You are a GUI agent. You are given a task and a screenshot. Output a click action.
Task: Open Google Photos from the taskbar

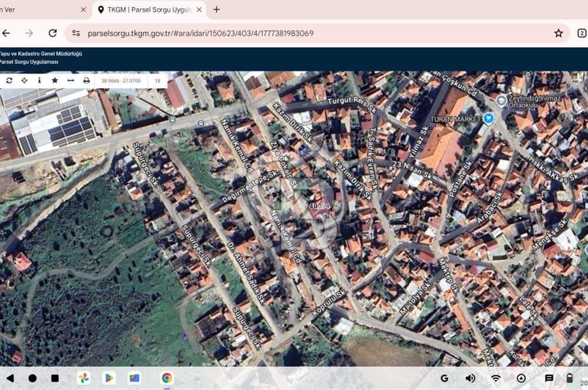click(84, 378)
